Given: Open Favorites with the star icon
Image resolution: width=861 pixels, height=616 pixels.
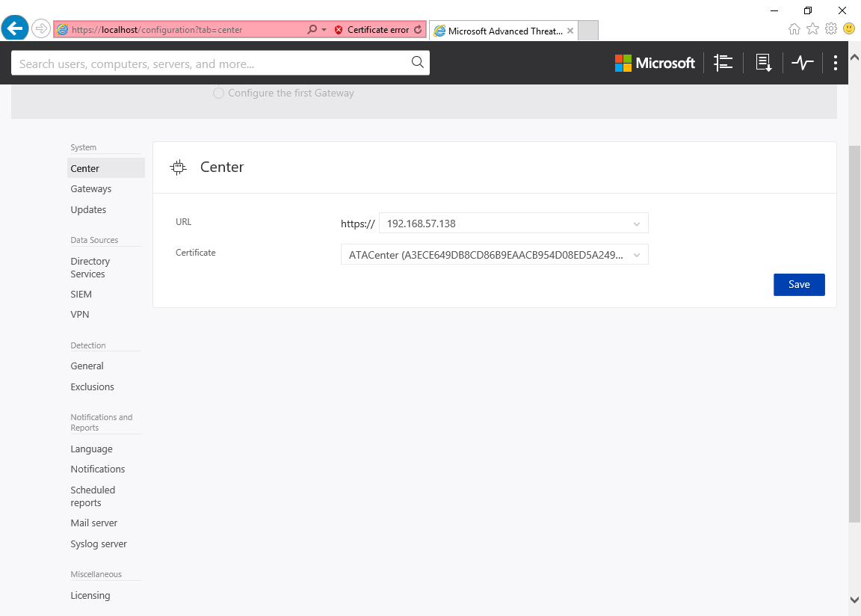Looking at the screenshot, I should 812,28.
